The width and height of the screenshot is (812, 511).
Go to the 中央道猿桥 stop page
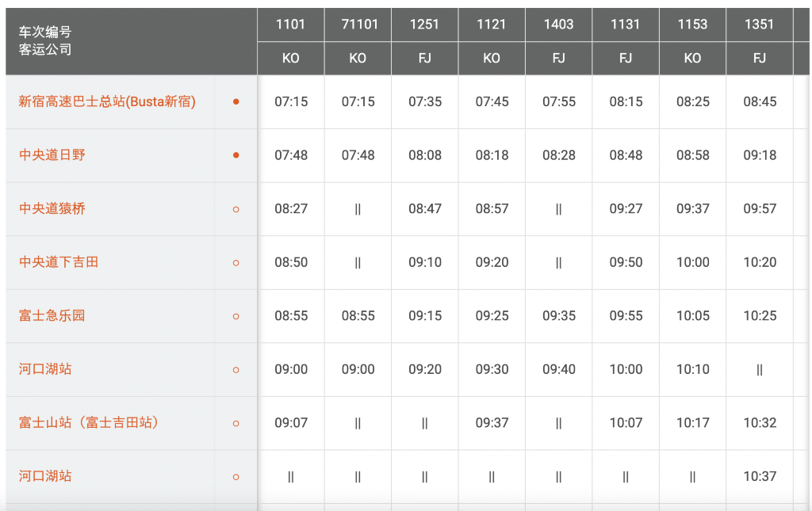52,209
